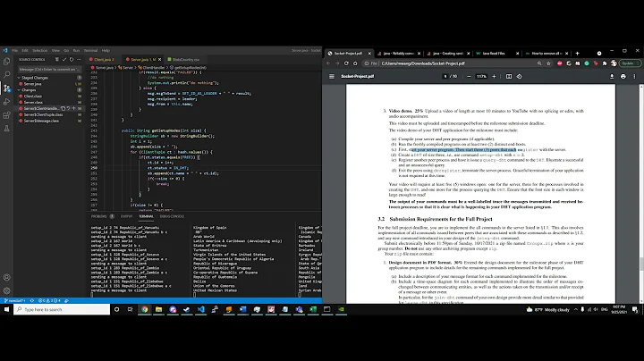644x361 pixels.
Task: Rotate the PDF counterclockwise
Action: [x=519, y=76]
